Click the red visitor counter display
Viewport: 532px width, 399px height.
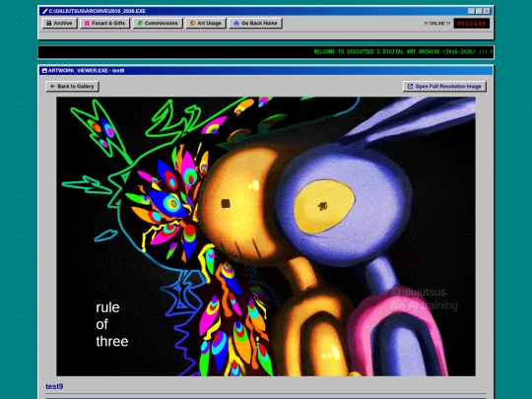[472, 24]
